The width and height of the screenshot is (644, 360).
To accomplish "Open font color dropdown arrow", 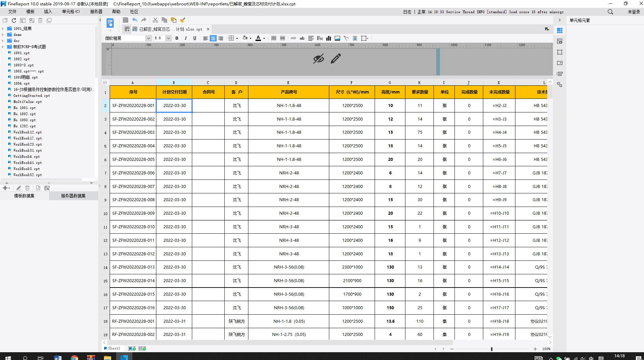I will 264,39.
